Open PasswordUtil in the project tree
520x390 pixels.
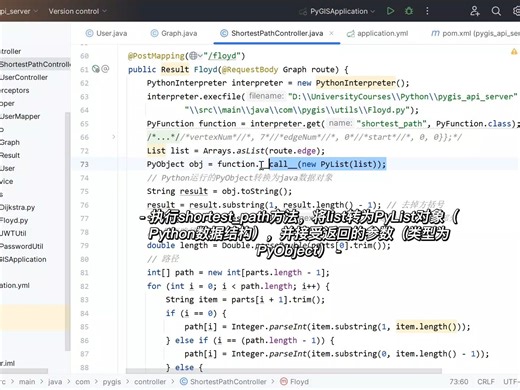[22, 246]
